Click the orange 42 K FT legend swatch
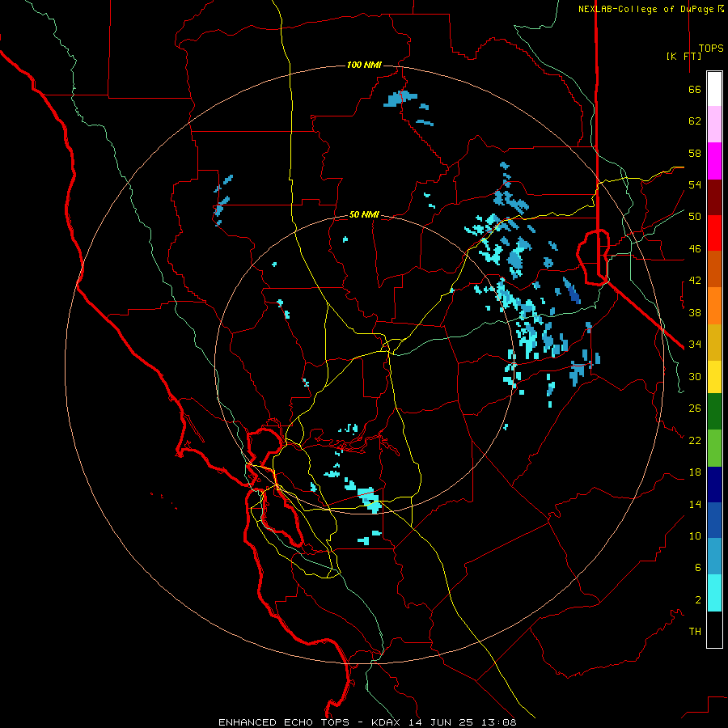Screen dimensions: 728x728 tap(714, 306)
